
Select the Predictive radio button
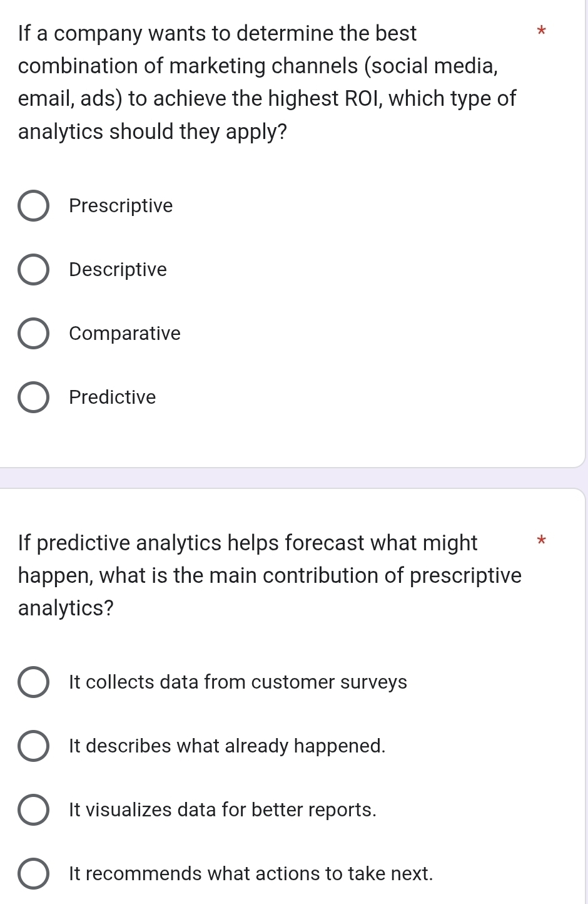click(x=33, y=398)
